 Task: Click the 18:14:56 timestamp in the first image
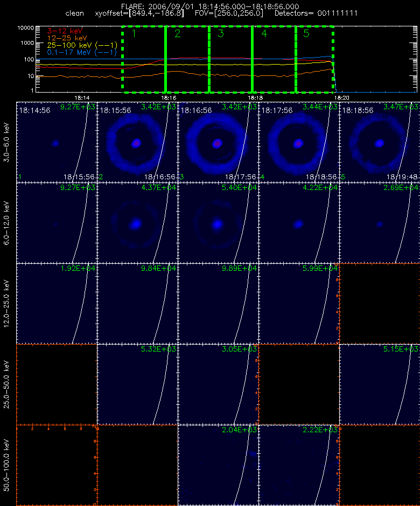pyautogui.click(x=34, y=110)
